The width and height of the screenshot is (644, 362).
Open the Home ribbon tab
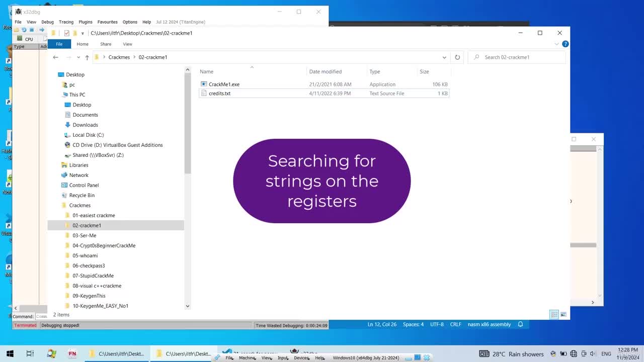(x=83, y=44)
